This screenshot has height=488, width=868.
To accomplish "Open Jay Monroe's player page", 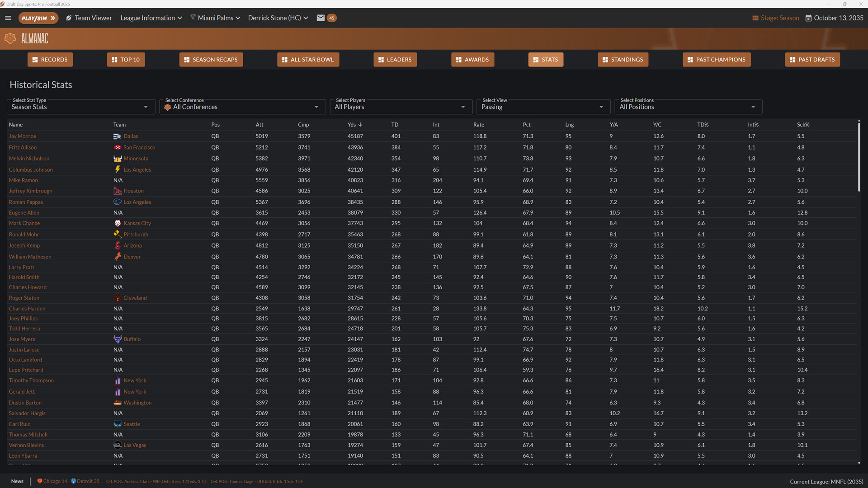I will tap(22, 136).
